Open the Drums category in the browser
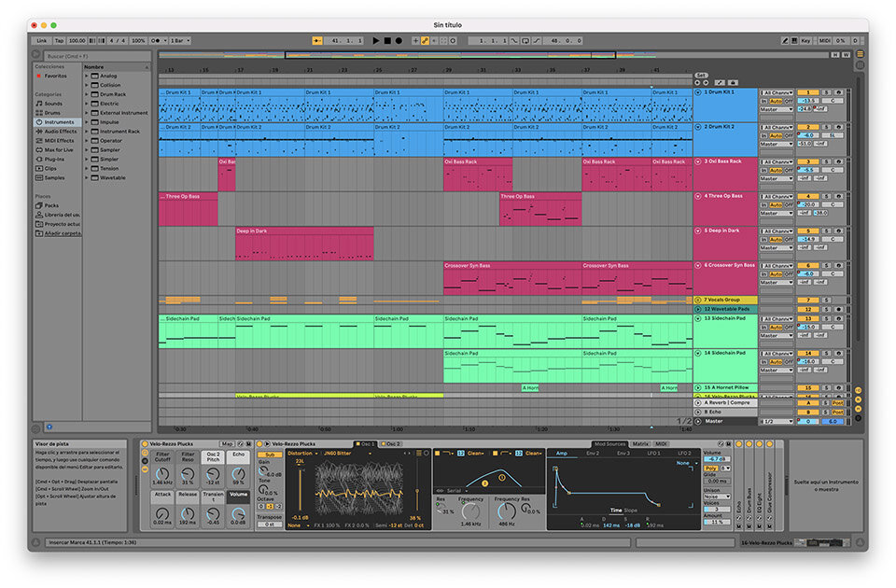This screenshot has height=588, width=896. click(52, 113)
